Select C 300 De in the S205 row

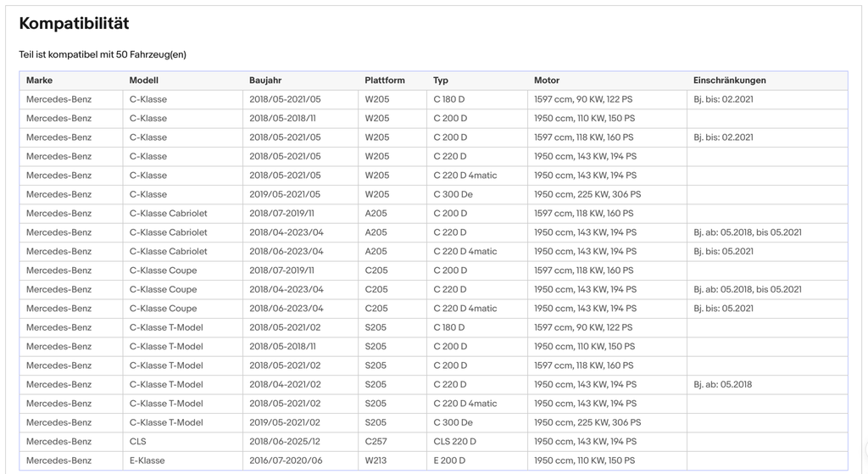pyautogui.click(x=453, y=422)
